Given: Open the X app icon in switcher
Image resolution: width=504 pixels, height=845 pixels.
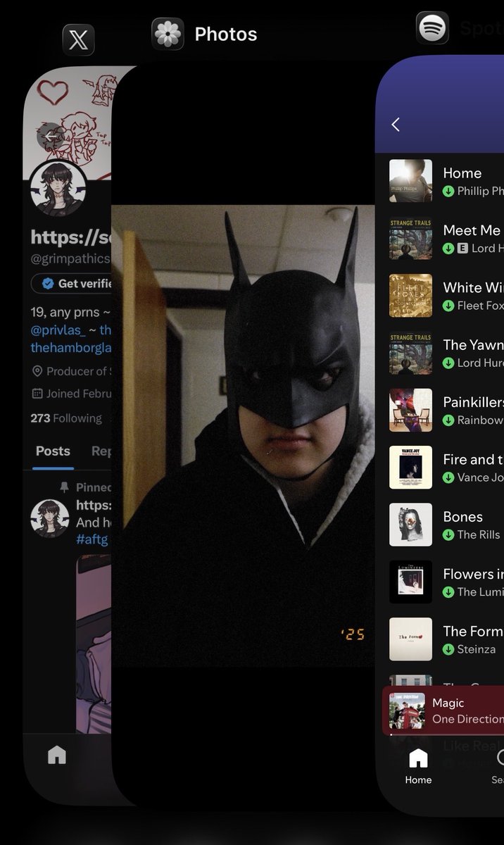Looking at the screenshot, I should [78, 39].
